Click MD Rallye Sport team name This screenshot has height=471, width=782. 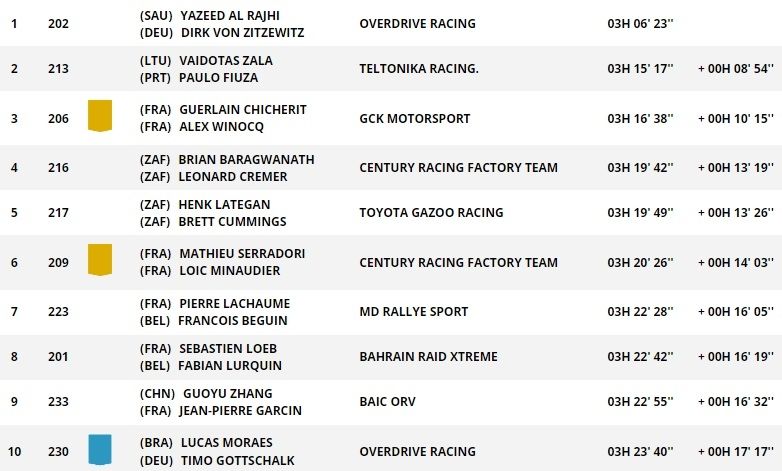point(413,311)
